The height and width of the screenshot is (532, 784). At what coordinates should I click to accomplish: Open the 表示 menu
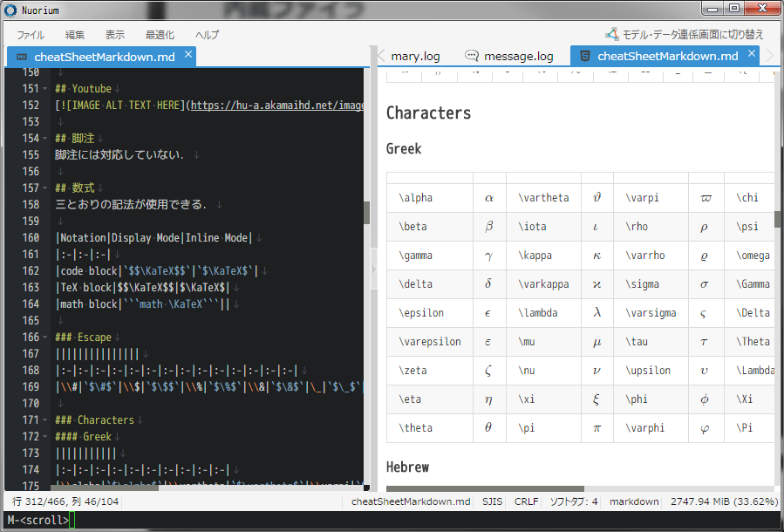[114, 35]
